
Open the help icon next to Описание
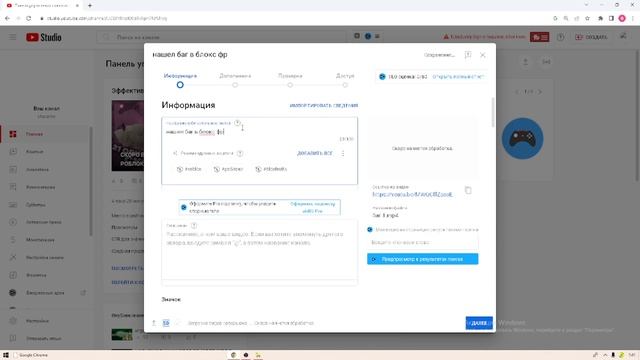click(x=194, y=226)
